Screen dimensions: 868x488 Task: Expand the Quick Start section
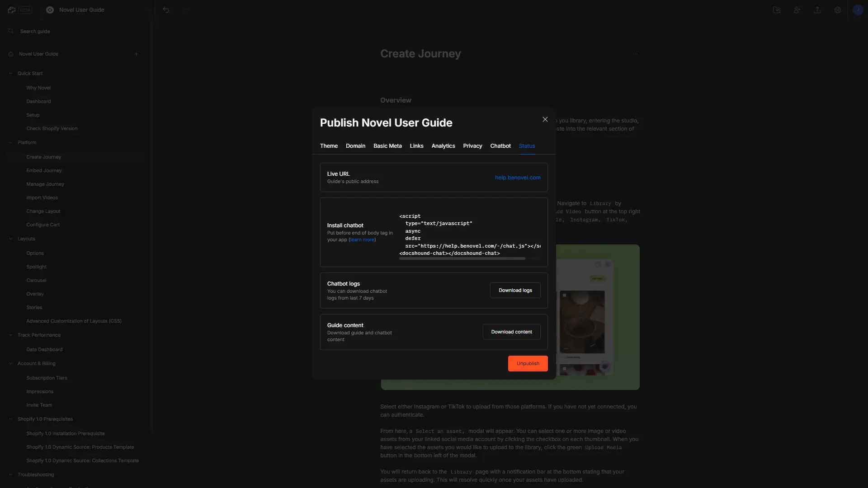pos(11,73)
